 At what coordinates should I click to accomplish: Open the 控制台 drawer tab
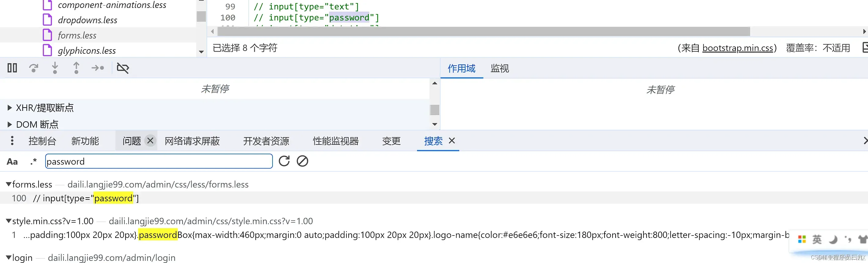coord(42,141)
